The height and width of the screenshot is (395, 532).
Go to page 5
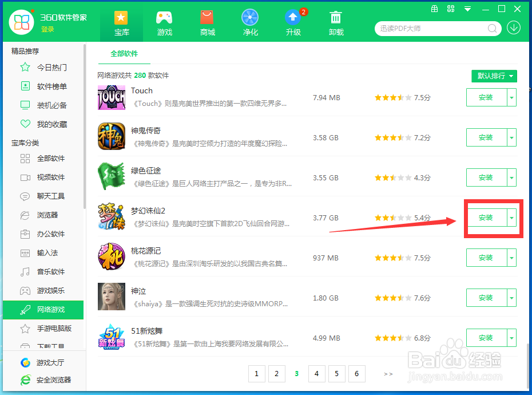tap(336, 374)
